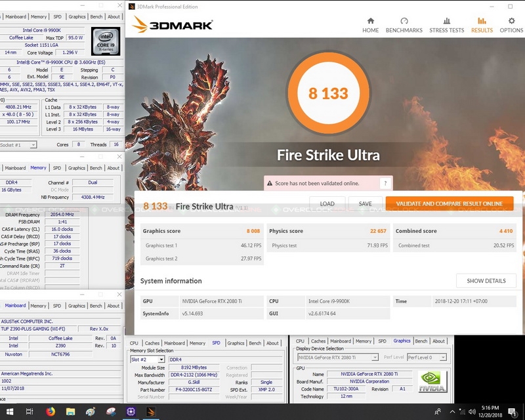Open the Windows Start menu
525x420 pixels.
click(x=10, y=411)
